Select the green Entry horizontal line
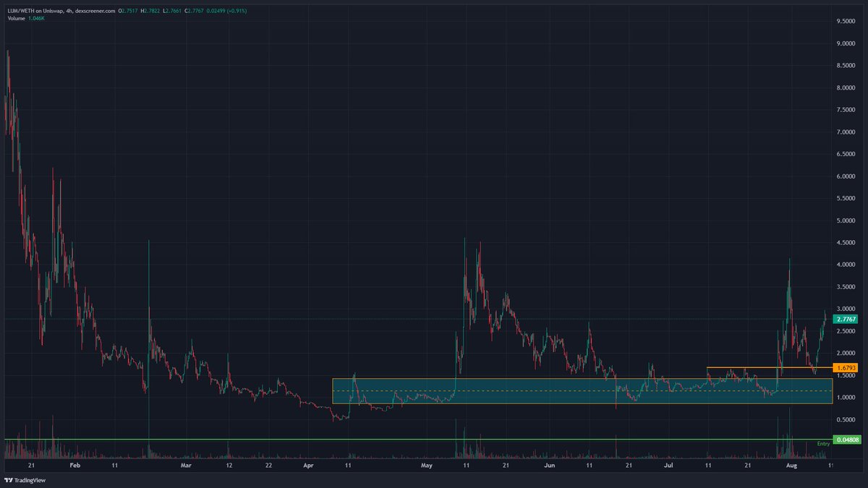 418,440
